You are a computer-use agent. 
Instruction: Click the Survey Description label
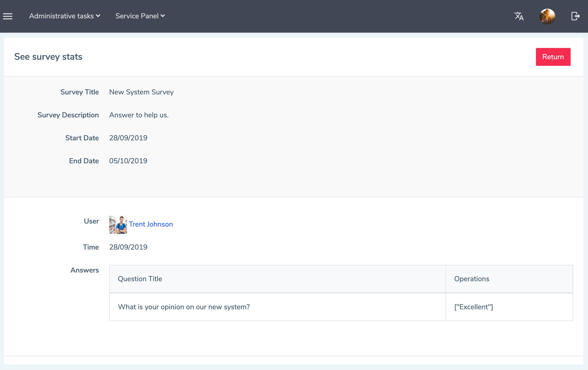68,115
